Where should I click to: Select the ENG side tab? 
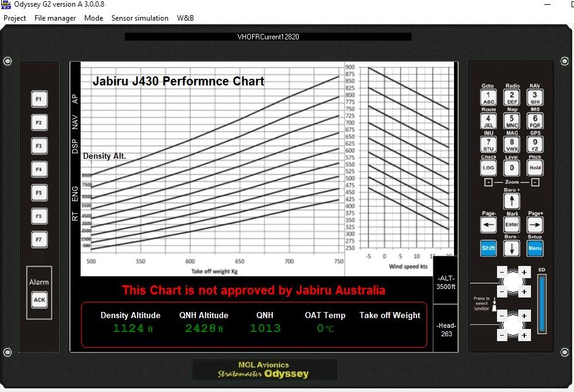(x=75, y=194)
